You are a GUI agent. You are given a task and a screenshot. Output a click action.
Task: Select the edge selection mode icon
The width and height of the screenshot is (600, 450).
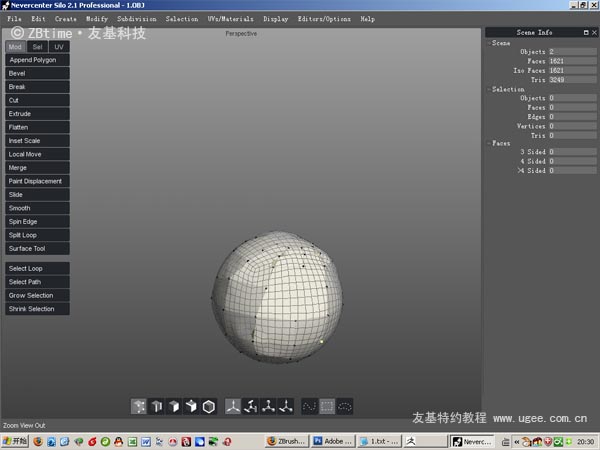pos(156,406)
